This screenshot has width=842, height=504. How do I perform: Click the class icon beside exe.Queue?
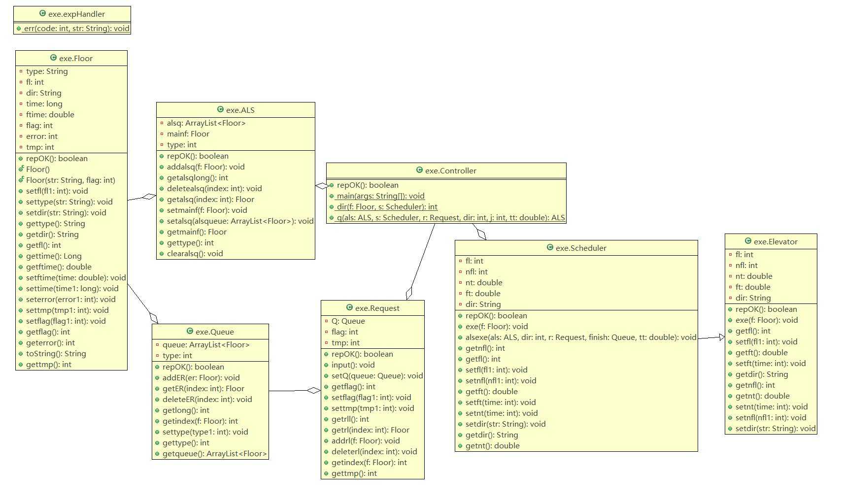coord(190,331)
